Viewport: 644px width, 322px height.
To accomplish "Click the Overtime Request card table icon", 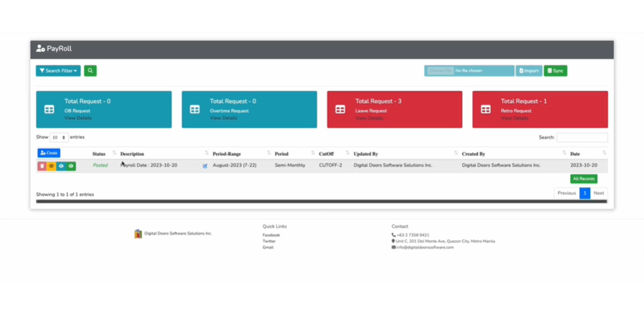I will coord(195,110).
